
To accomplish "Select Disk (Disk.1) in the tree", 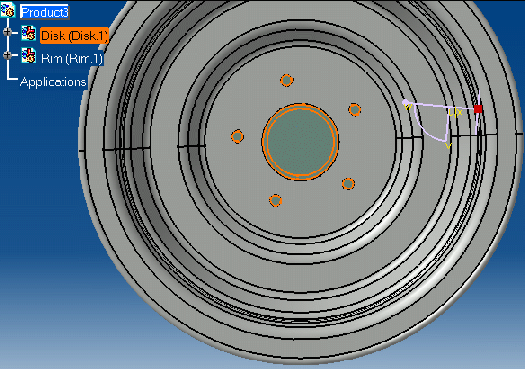I will [74, 35].
